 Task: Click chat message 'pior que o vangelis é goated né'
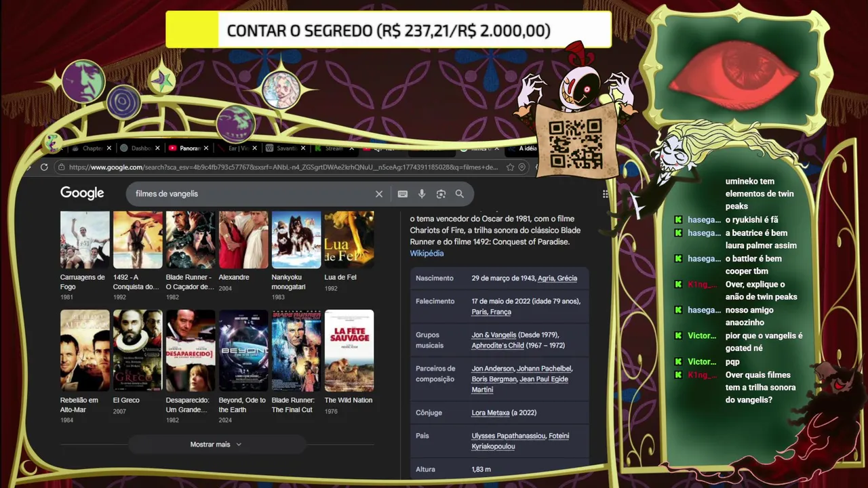pyautogui.click(x=764, y=342)
